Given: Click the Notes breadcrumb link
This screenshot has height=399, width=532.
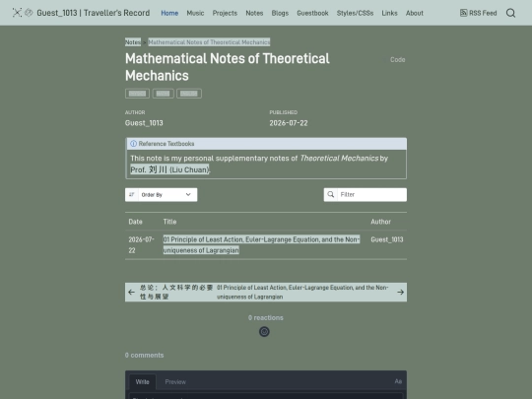Looking at the screenshot, I should [x=133, y=42].
